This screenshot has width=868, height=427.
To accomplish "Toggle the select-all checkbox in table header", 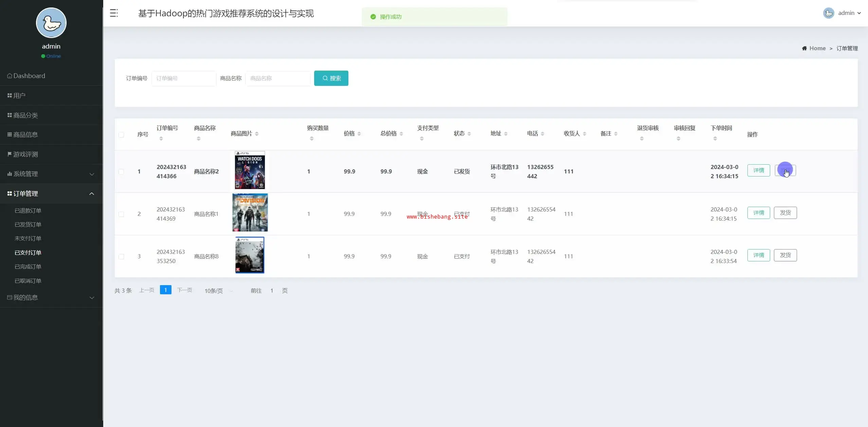I will pyautogui.click(x=121, y=135).
